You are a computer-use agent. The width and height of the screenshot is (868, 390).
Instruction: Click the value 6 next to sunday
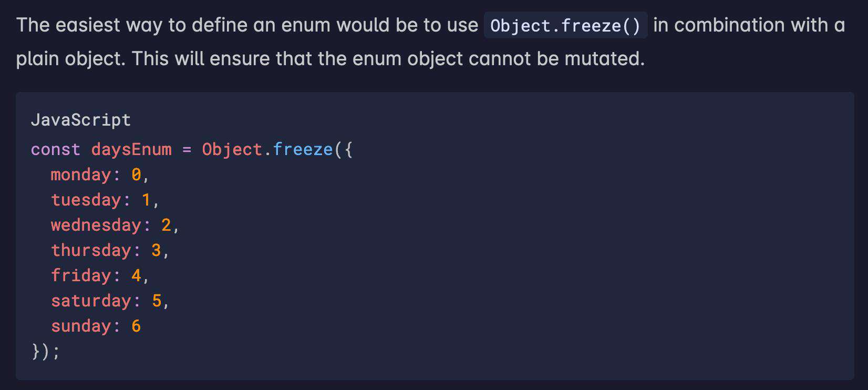137,326
